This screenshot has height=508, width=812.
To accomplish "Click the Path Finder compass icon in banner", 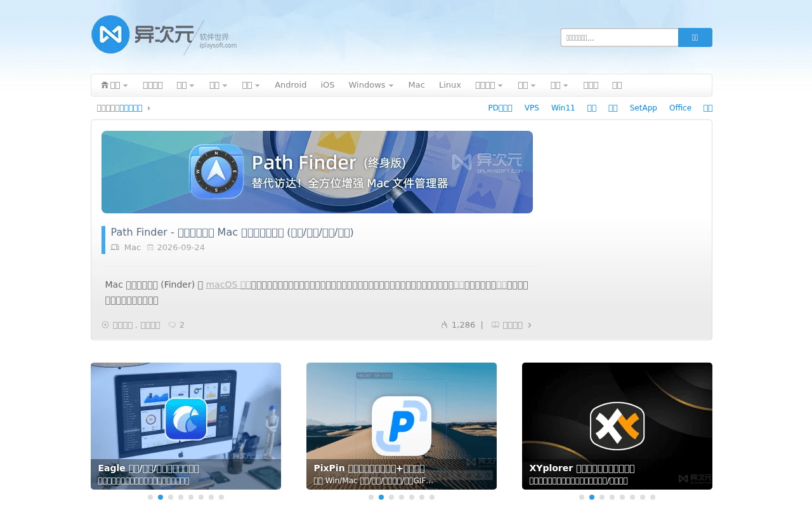I will tap(216, 171).
